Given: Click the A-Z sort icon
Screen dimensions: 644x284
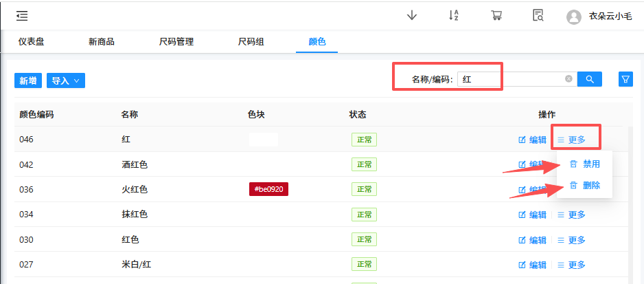Looking at the screenshot, I should pyautogui.click(x=454, y=16).
